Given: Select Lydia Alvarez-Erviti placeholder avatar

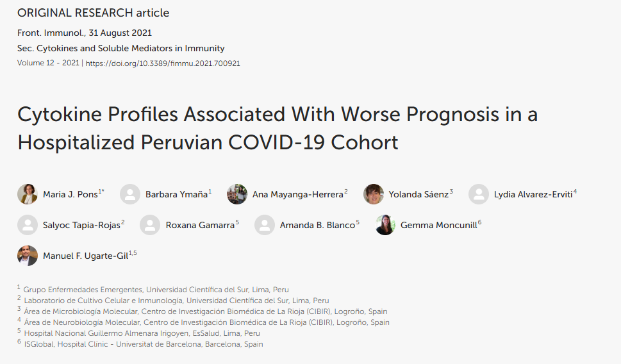Looking at the screenshot, I should [x=479, y=194].
